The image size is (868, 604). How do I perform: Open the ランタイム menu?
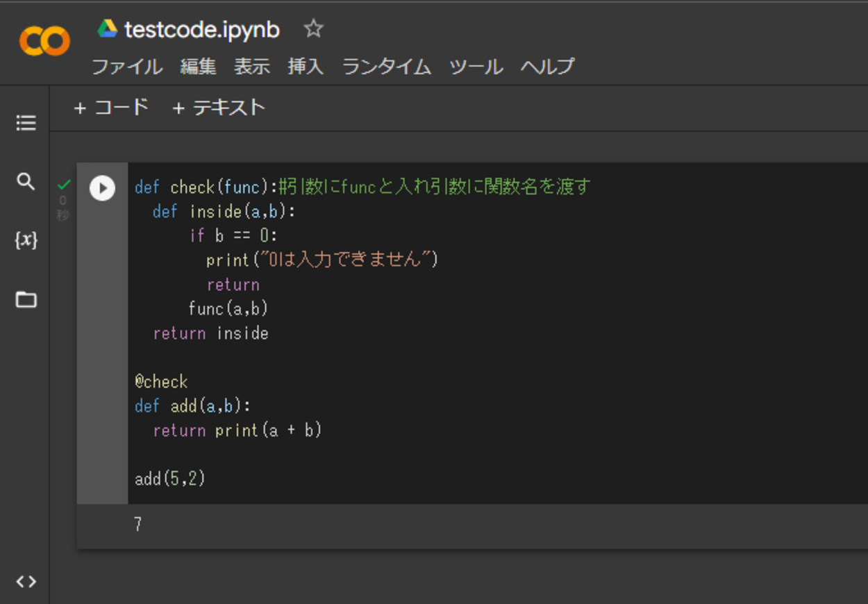click(386, 67)
